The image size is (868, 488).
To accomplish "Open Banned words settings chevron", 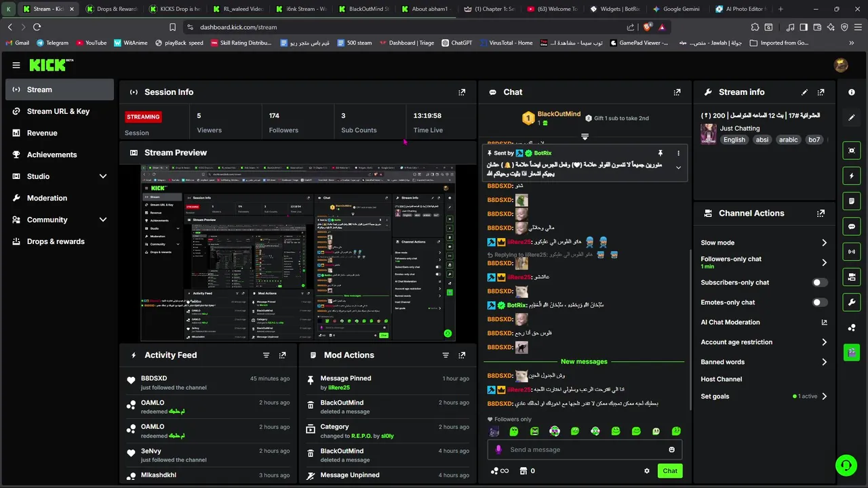I will (x=824, y=362).
